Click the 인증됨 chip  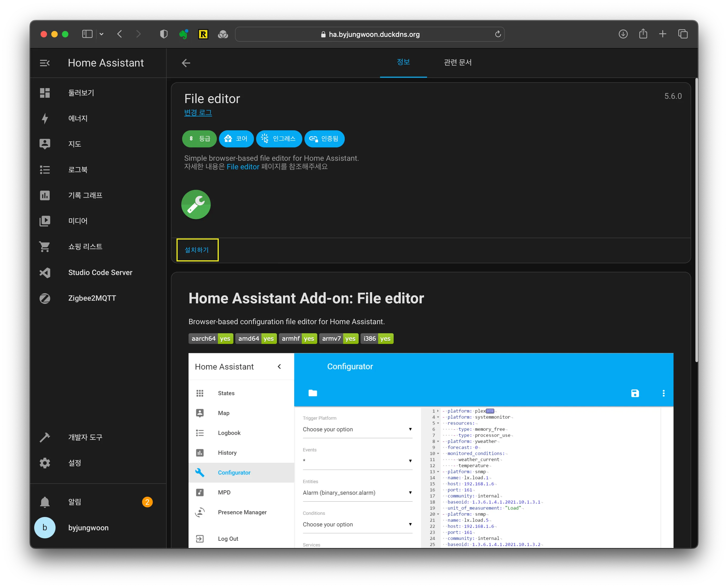click(x=324, y=139)
